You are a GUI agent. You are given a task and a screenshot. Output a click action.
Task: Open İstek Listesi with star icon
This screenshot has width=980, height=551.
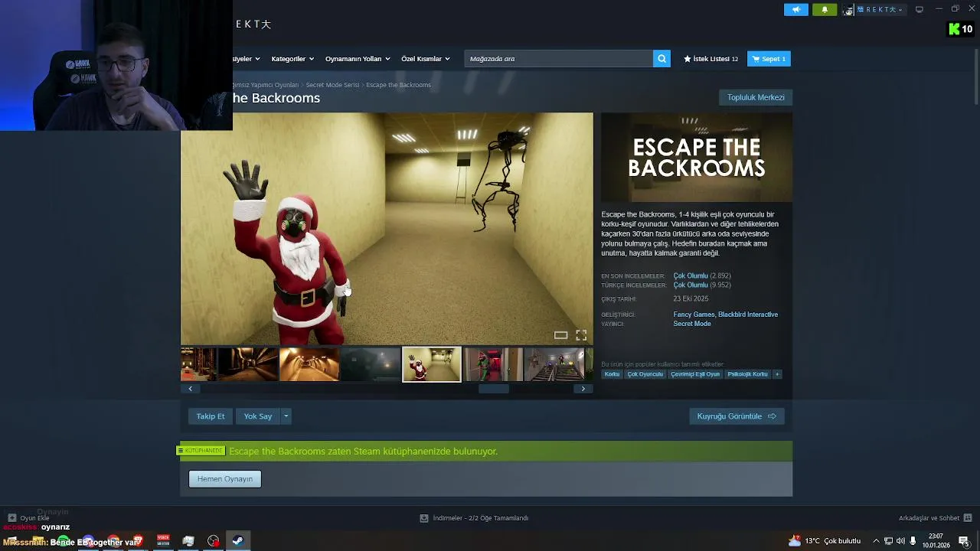coord(710,59)
